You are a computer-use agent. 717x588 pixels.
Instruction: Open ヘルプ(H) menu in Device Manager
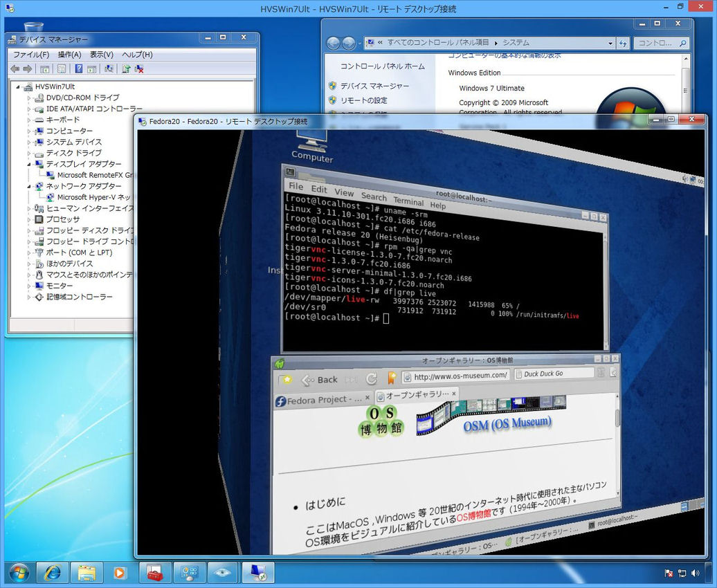pyautogui.click(x=137, y=55)
